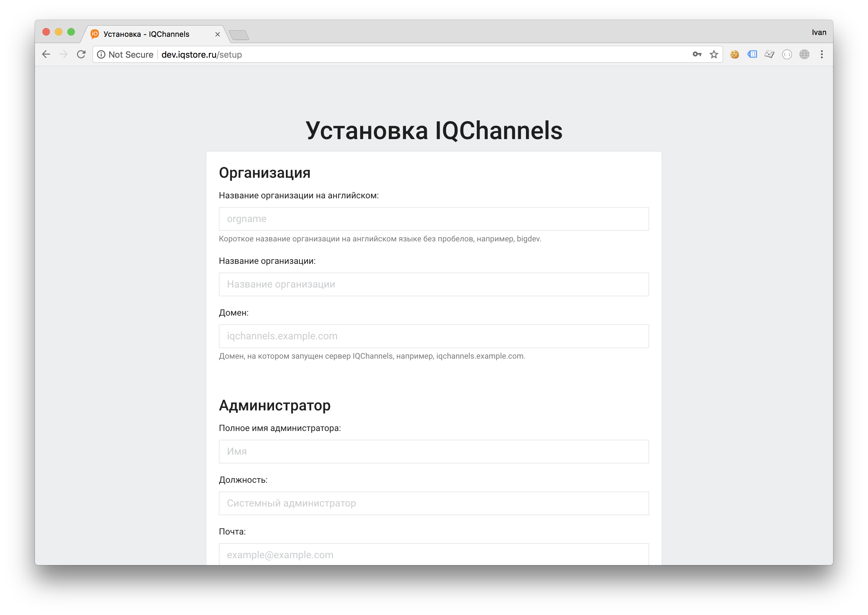868x615 pixels.
Task: Focus the orgname input field
Action: tap(433, 219)
